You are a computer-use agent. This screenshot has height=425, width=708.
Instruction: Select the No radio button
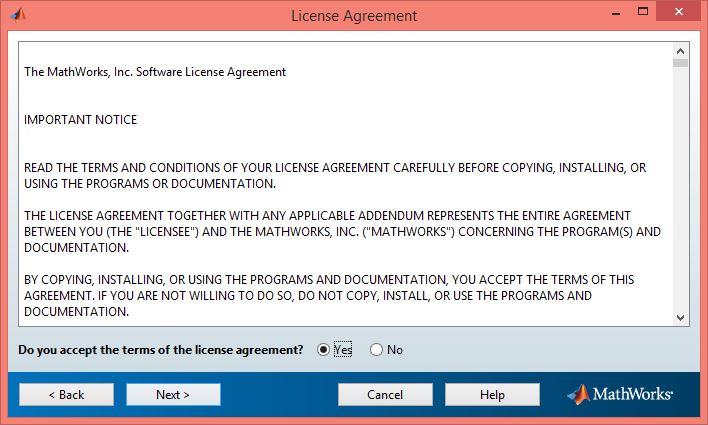pos(376,349)
